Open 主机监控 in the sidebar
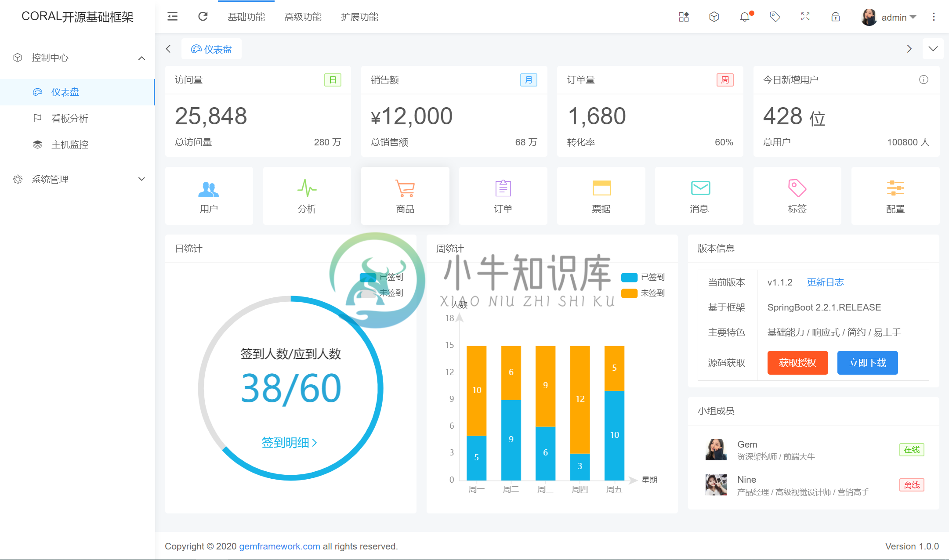 pyautogui.click(x=77, y=145)
